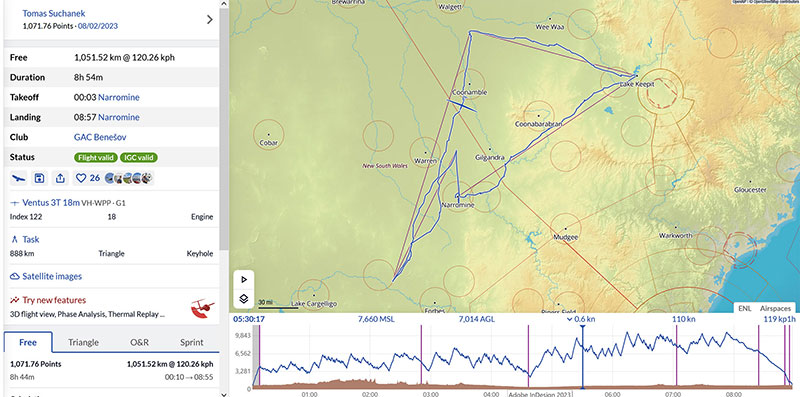
Task: Switch to the O&R scoring tab
Action: 139,342
